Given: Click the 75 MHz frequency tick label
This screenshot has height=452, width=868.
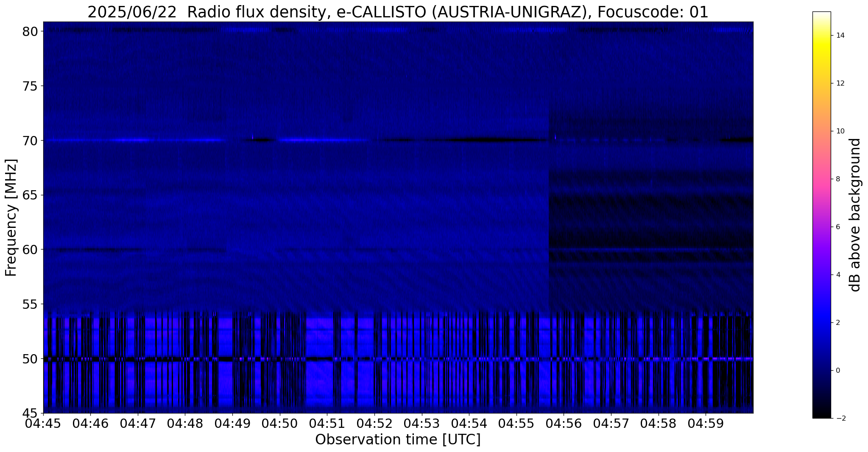Looking at the screenshot, I should 30,86.
